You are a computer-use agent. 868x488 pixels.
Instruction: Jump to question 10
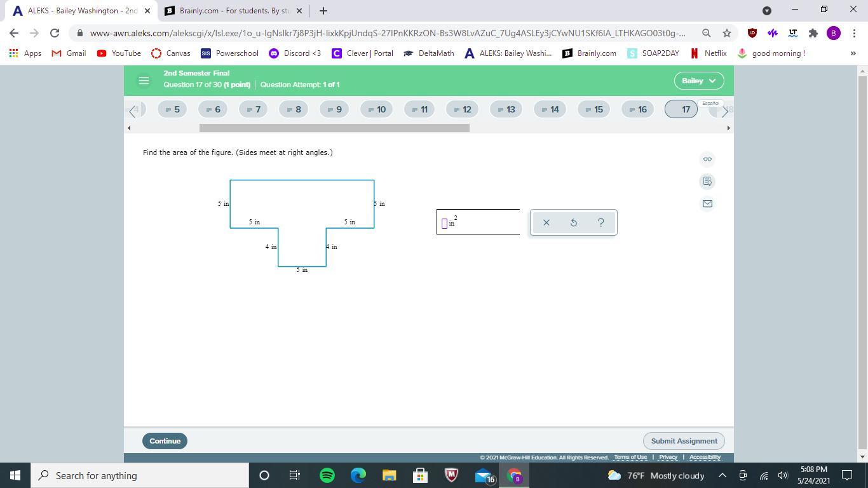tap(377, 109)
